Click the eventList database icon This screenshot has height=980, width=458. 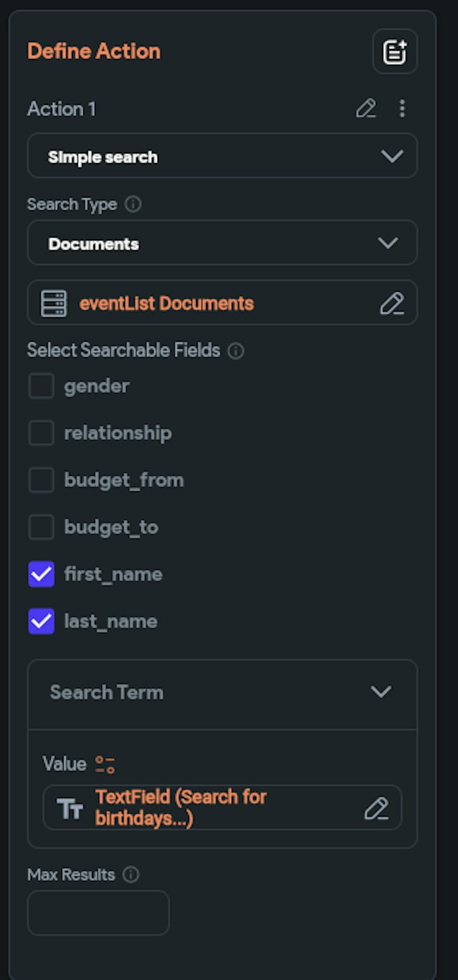[x=54, y=303]
